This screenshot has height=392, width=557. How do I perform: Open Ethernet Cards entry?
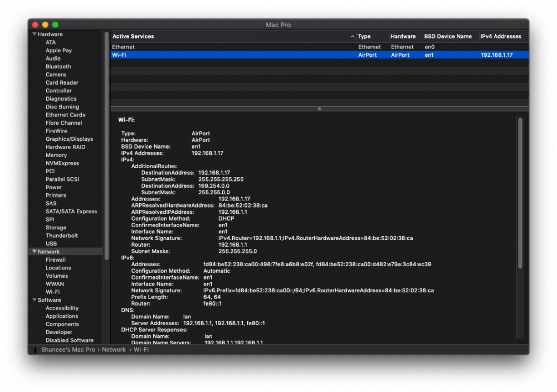coord(65,115)
